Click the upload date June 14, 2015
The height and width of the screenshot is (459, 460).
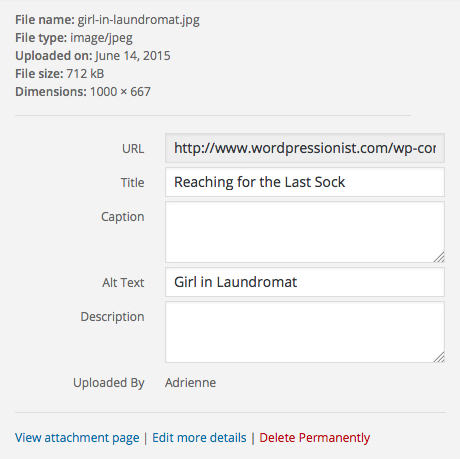coord(133,56)
